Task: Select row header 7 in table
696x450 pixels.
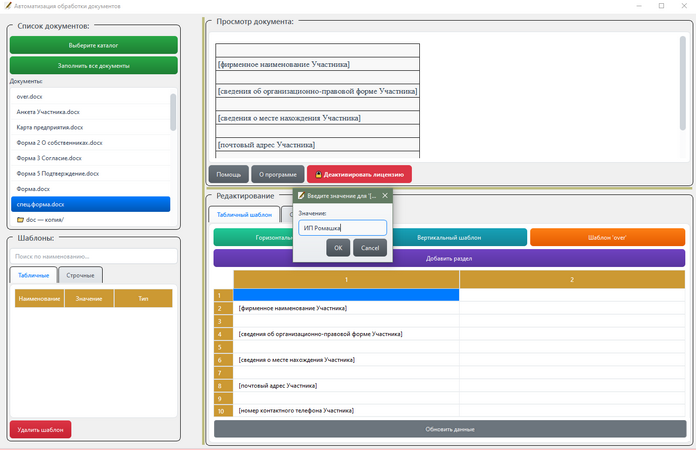Action: pyautogui.click(x=223, y=372)
